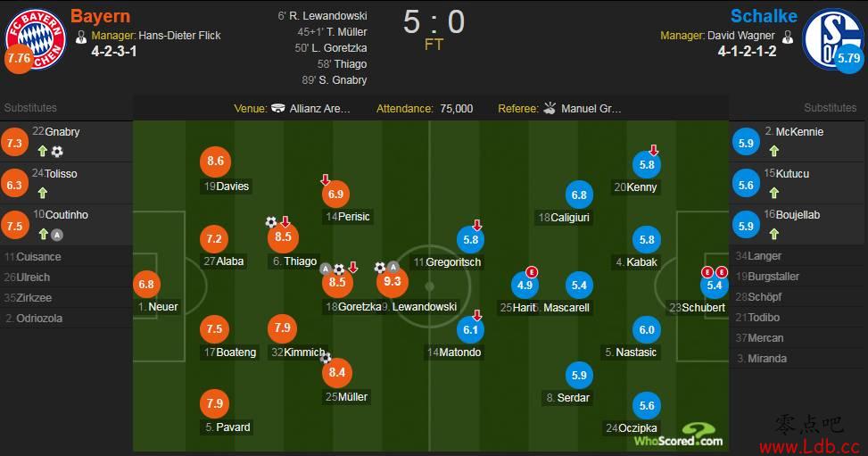Click the Bayern Munich club crest
This screenshot has width=868, height=456.
[36, 38]
